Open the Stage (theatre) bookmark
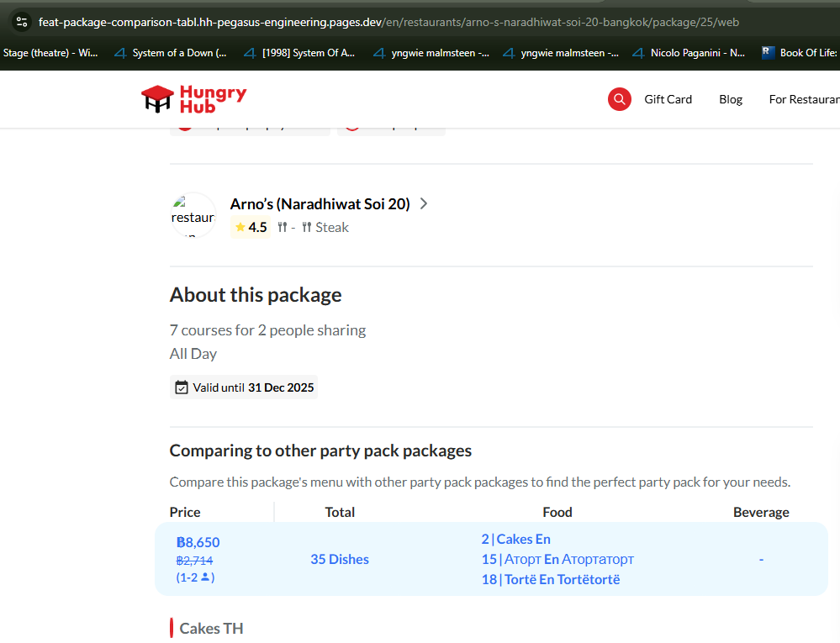 tap(50, 53)
